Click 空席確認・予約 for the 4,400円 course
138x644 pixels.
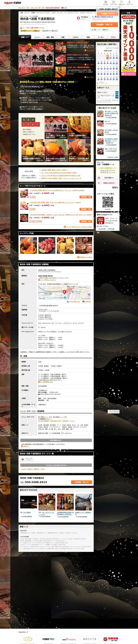coord(86,209)
